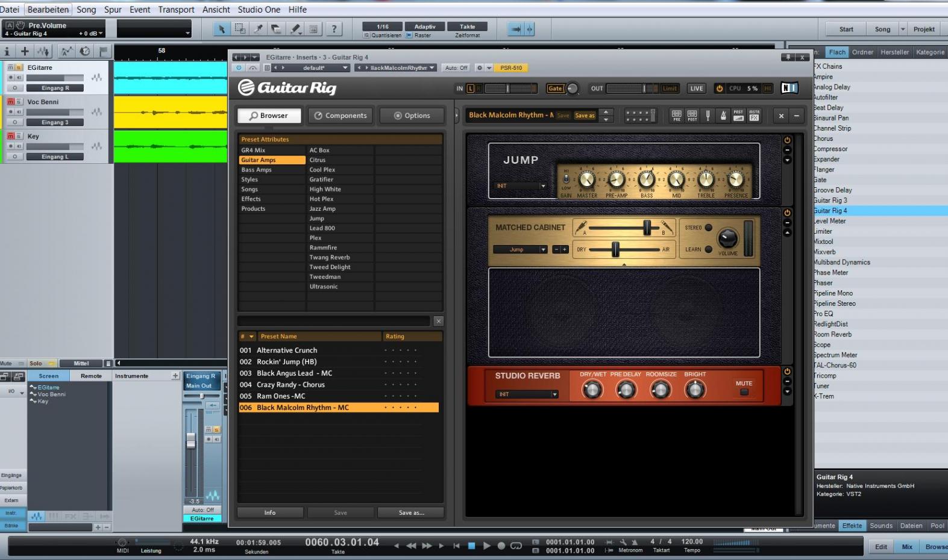Open the Guitar Rig metronome icon

[723, 116]
